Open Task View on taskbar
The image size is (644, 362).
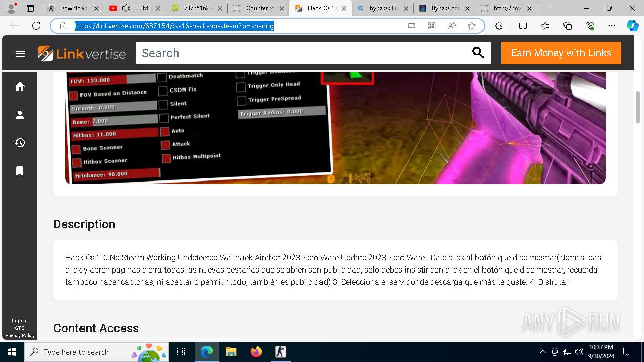[181, 352]
